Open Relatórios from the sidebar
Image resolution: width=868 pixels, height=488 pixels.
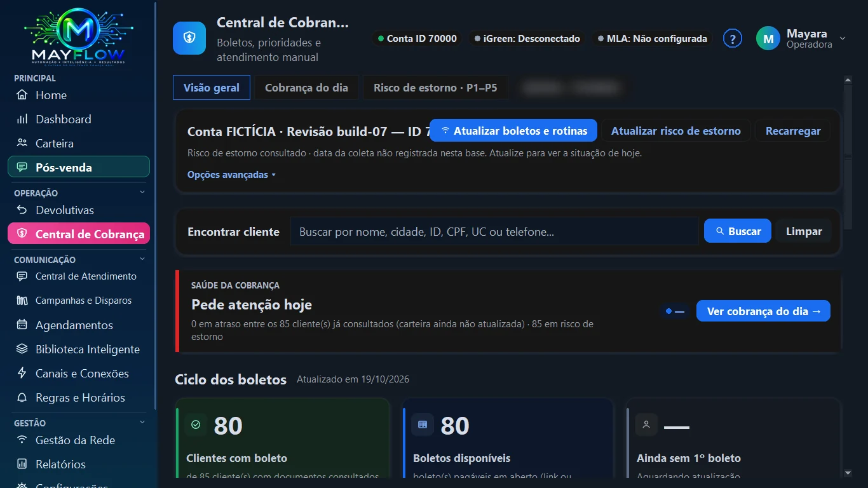click(x=79, y=464)
